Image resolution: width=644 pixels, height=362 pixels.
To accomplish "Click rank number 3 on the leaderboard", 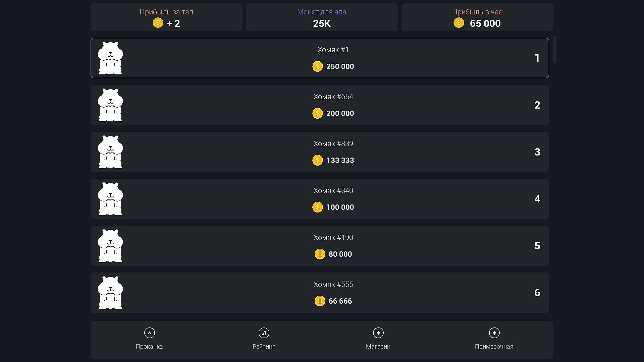I will click(537, 152).
